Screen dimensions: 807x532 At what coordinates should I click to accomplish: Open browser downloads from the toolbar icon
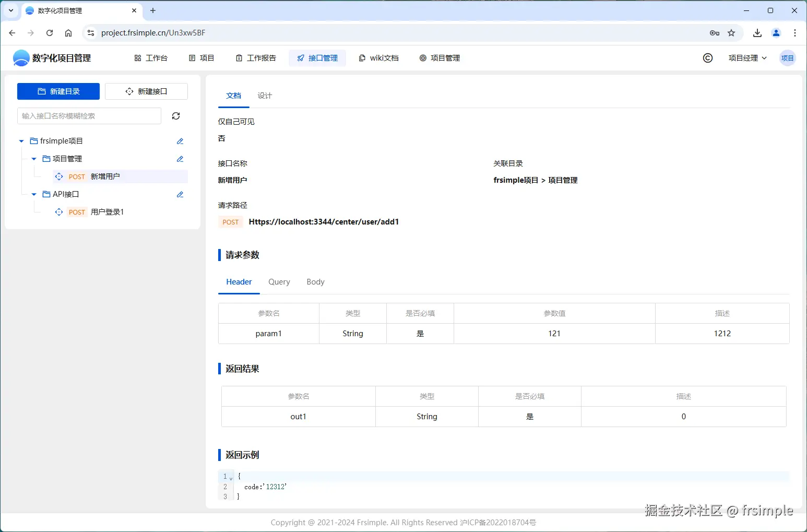[757, 33]
